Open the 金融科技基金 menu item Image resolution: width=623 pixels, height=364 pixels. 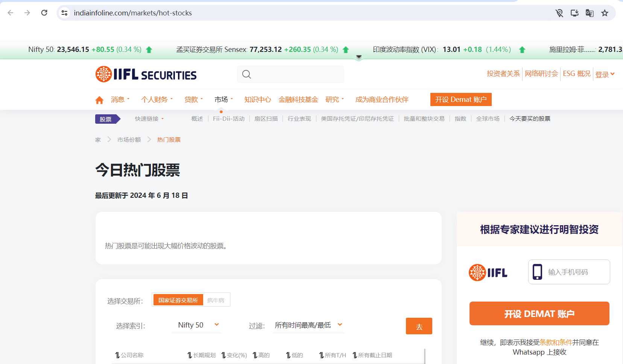(x=298, y=99)
